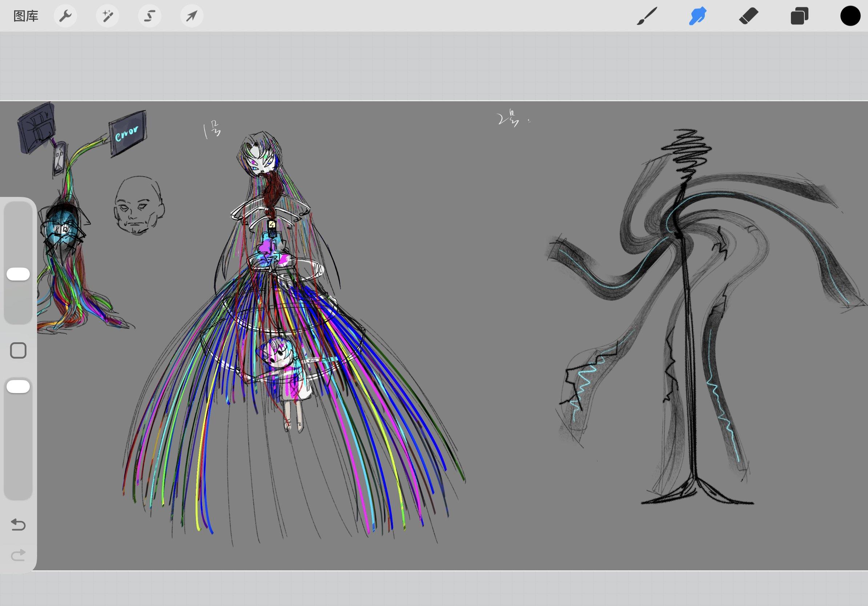
Task: Click the brush opacity slider handle
Action: pos(18,387)
